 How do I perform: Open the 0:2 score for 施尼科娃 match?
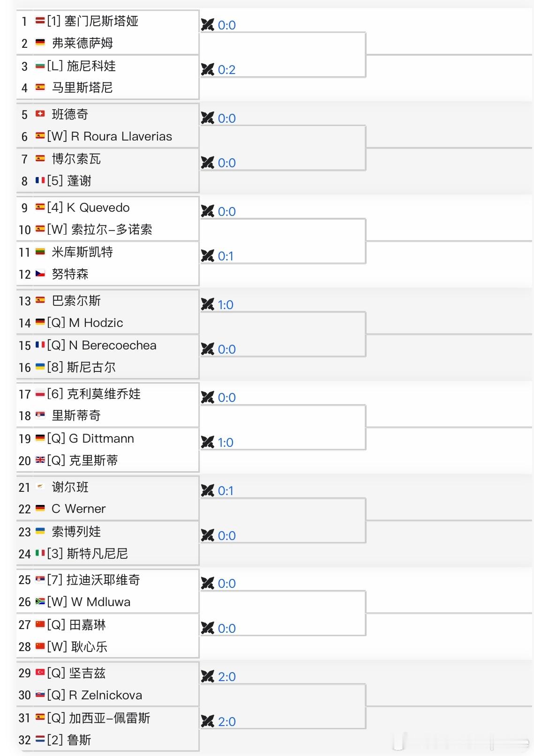pos(227,70)
